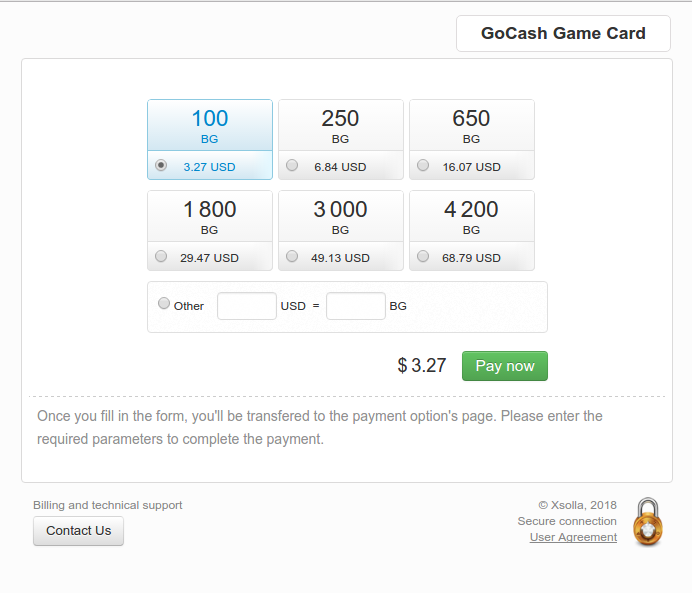Pick the 1 800 BG radio button
Image resolution: width=692 pixels, height=593 pixels.
coord(161,256)
